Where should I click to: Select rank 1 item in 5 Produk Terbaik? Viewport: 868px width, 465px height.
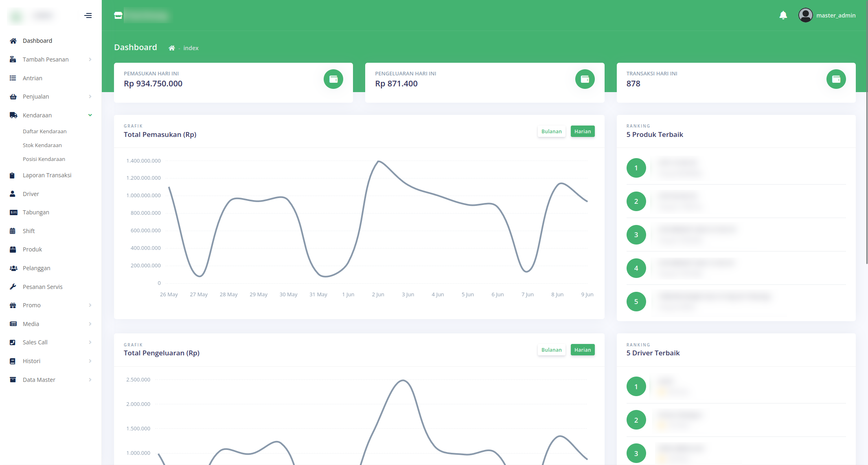(736, 168)
